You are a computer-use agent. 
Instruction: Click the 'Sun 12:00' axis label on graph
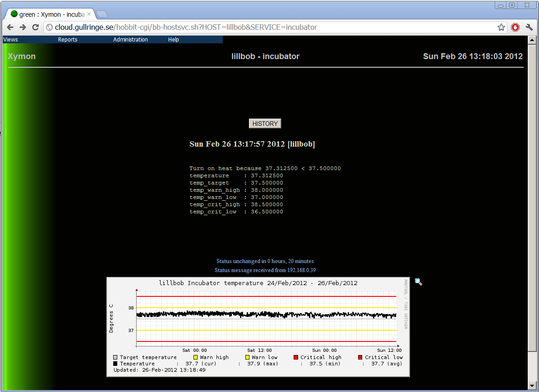click(x=389, y=350)
